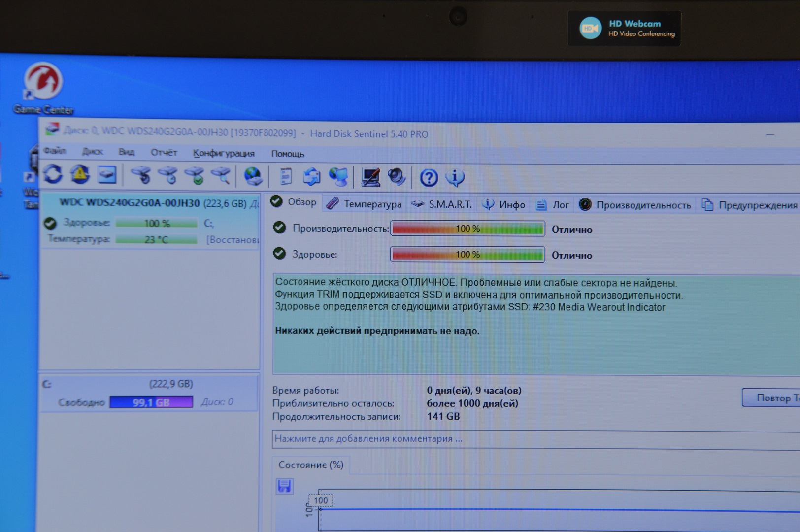The height and width of the screenshot is (532, 800).
Task: Click the C: free space 99,1 GB bar
Action: [x=151, y=402]
